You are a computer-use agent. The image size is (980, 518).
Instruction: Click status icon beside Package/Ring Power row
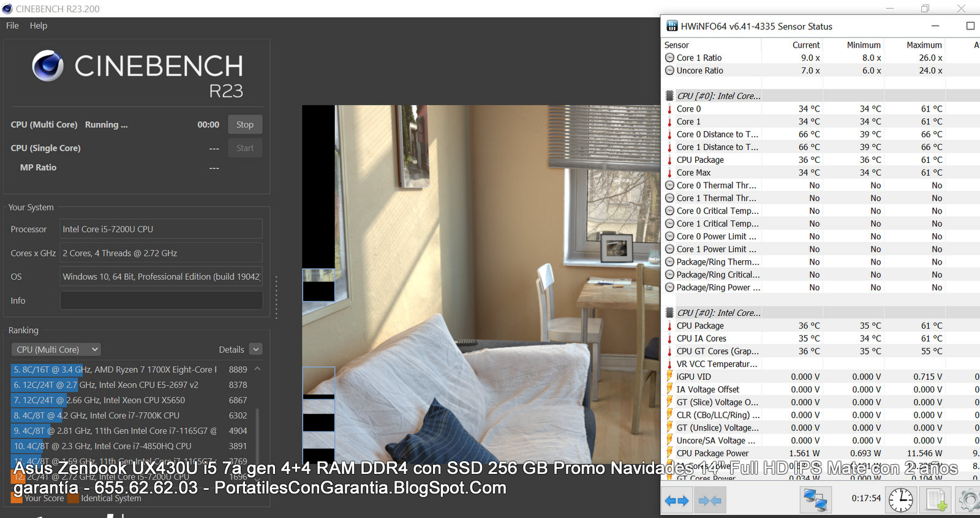pyautogui.click(x=669, y=287)
